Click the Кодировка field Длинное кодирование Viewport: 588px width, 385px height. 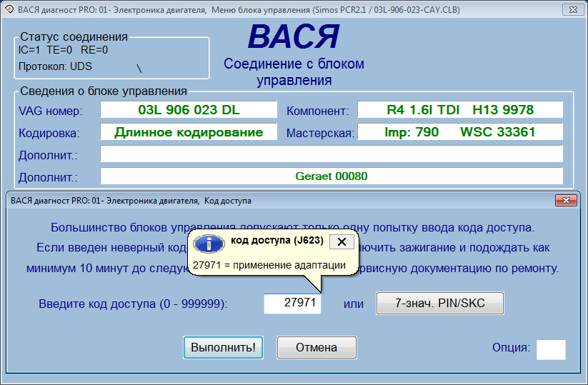(189, 132)
